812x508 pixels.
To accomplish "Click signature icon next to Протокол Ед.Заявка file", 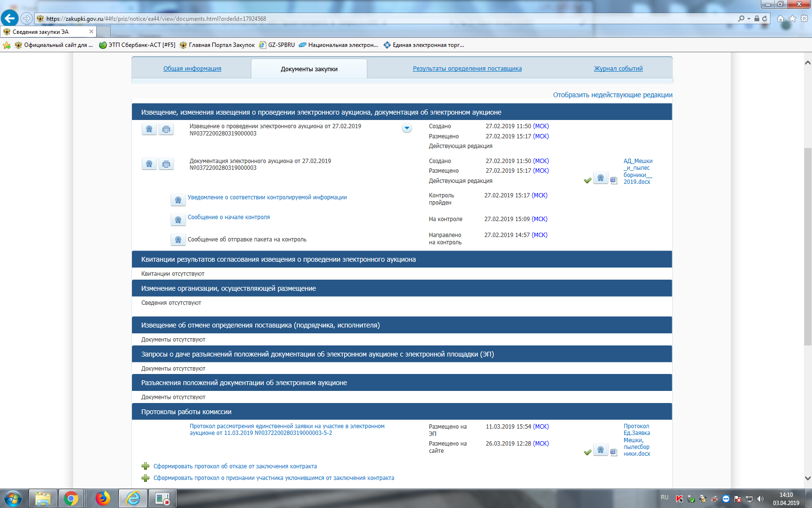I will pyautogui.click(x=600, y=450).
